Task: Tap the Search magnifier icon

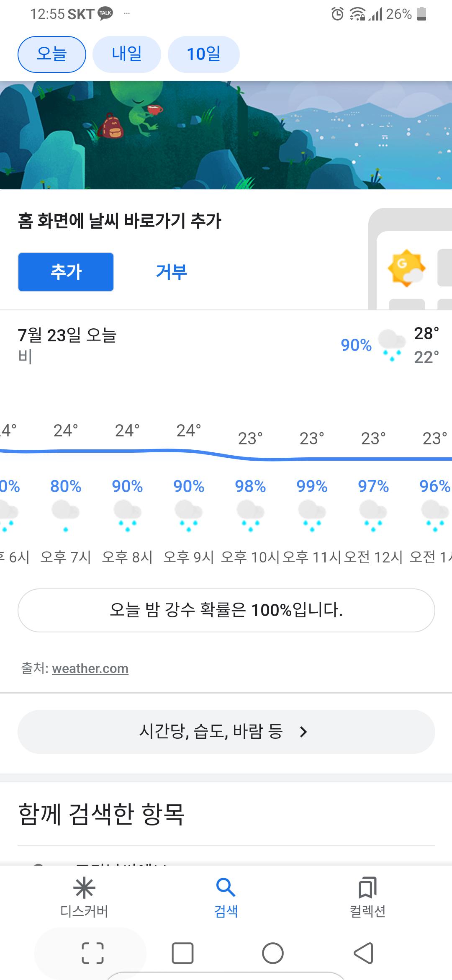Action: 226,887
